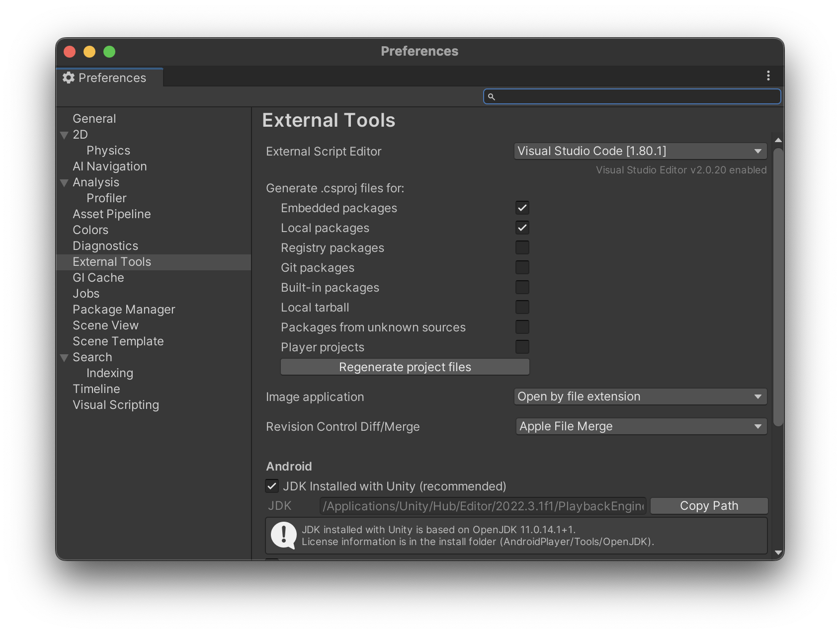This screenshot has width=840, height=634.
Task: Select Package Manager in the sidebar
Action: [124, 309]
